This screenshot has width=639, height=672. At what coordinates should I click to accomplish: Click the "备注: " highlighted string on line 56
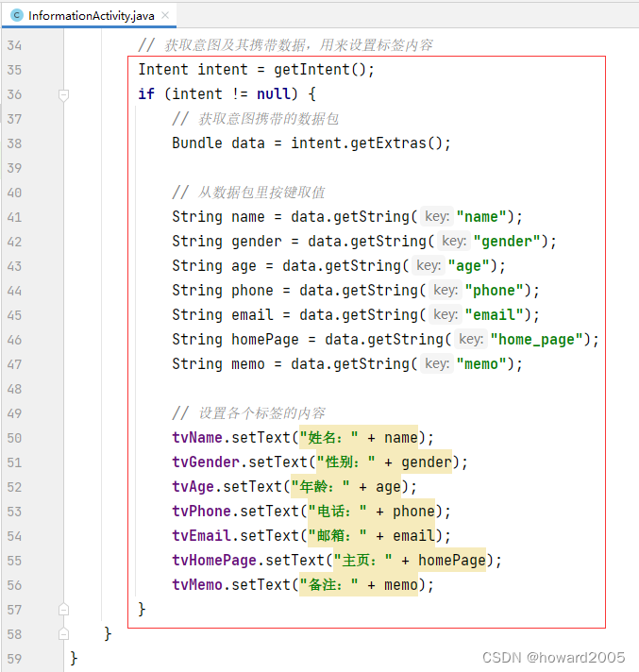point(328,585)
